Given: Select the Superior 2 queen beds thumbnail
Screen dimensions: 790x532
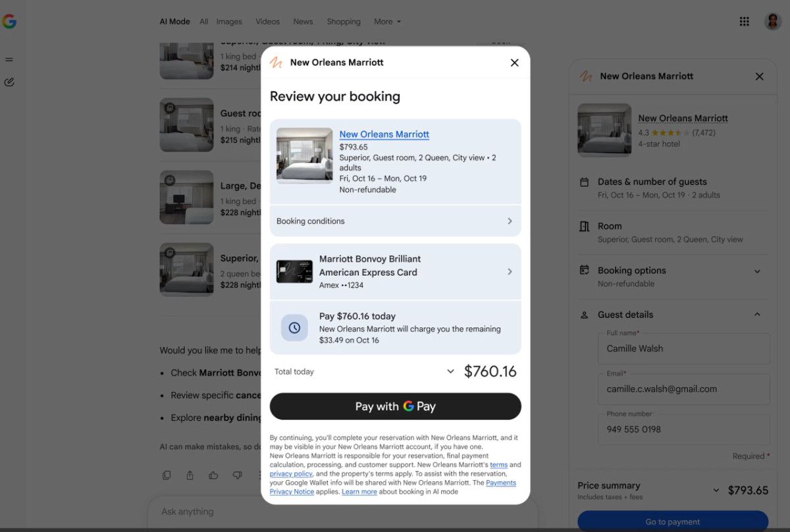Looking at the screenshot, I should coord(186,270).
